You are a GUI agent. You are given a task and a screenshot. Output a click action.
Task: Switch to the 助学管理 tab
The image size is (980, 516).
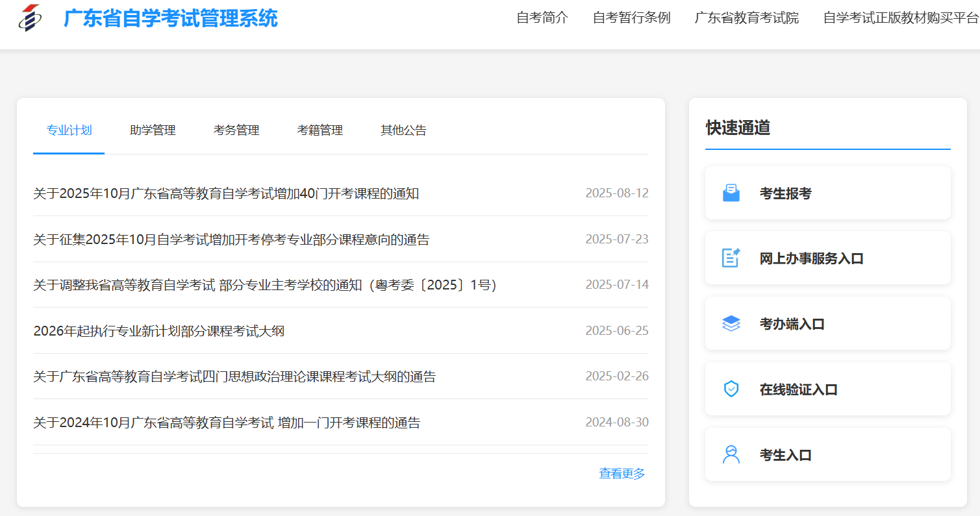pyautogui.click(x=152, y=130)
